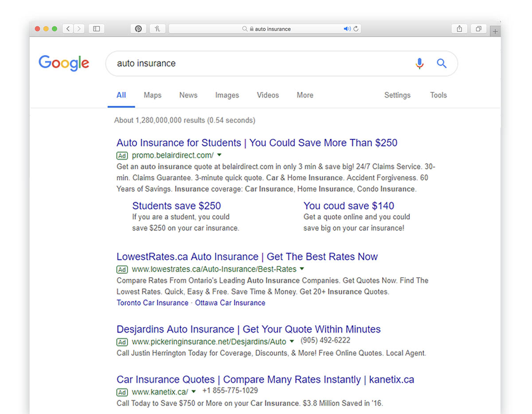Open the Students save $250 sitelink

(176, 206)
